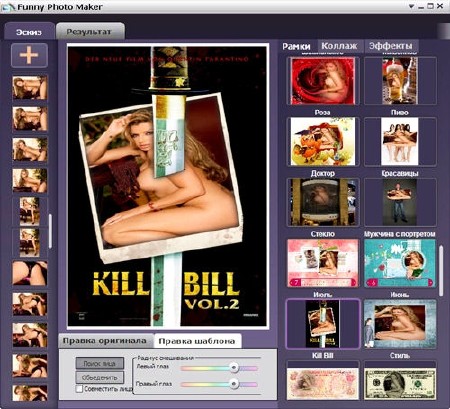Image resolution: width=450 pixels, height=409 pixels.
Task: Choose the Роза frame template thumbnail
Action: pyautogui.click(x=323, y=81)
